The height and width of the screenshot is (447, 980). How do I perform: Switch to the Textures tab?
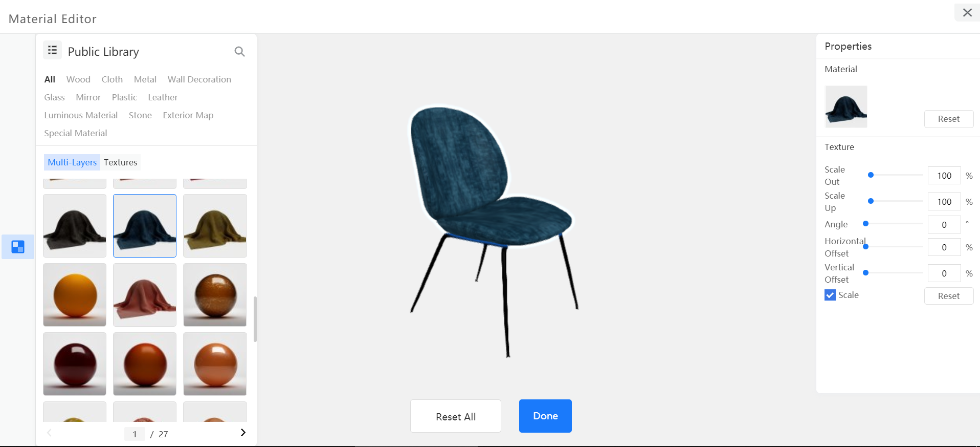120,162
